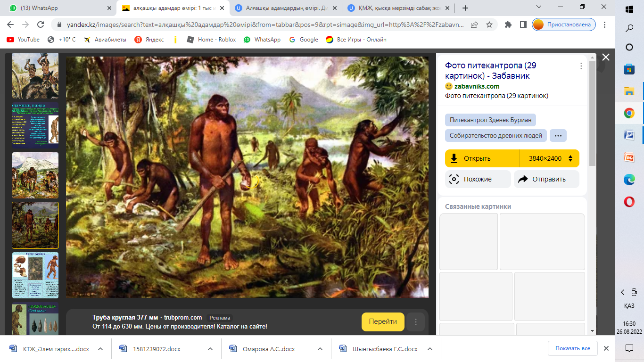The width and height of the screenshot is (644, 362).
Task: Open the Chrome extensions puzzle icon
Action: (x=508, y=25)
